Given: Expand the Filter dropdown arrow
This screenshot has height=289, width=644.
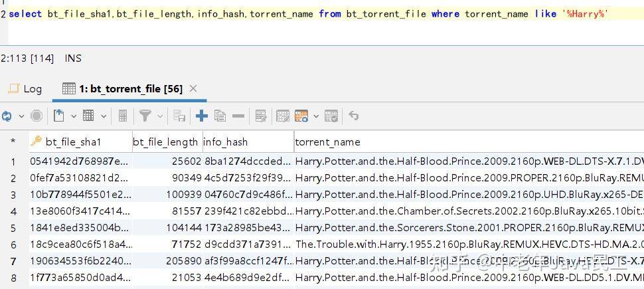Looking at the screenshot, I should pyautogui.click(x=160, y=117).
